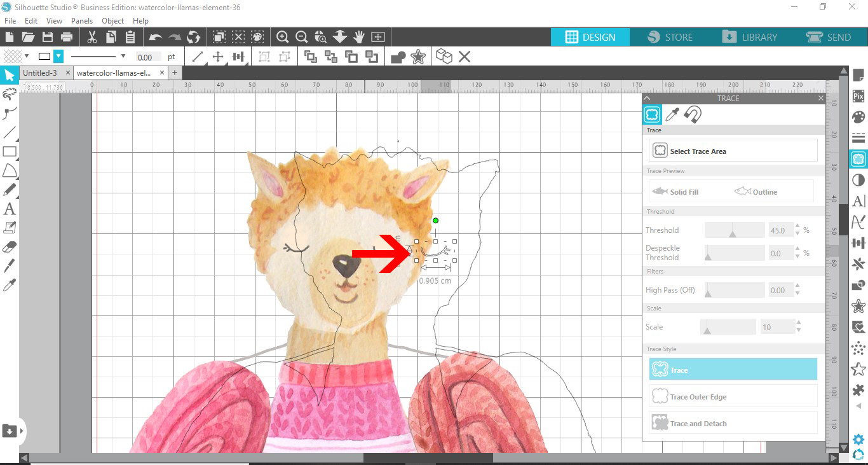Zoom in with the magnifier plus icon
The width and height of the screenshot is (868, 465).
[283, 37]
